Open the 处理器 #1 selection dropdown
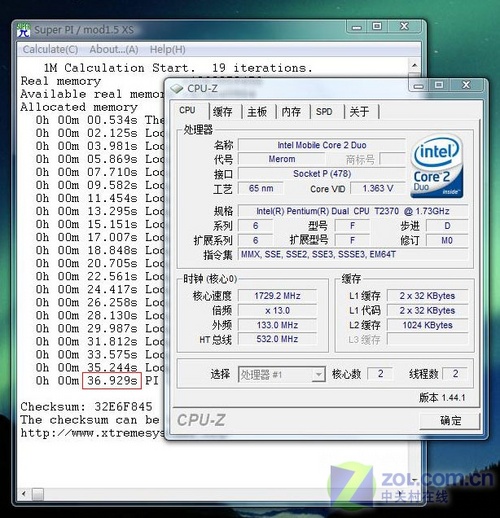Viewport: 500px width, 518px height. [282, 374]
